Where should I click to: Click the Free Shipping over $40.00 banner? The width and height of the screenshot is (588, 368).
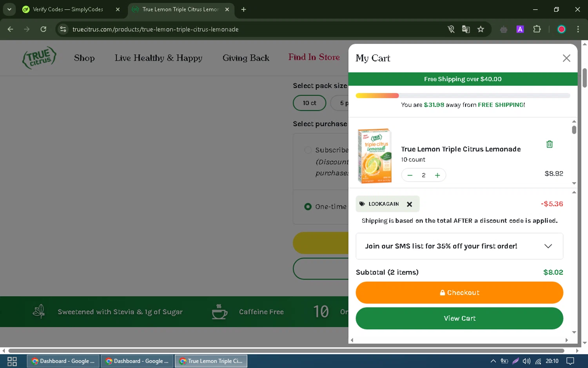pyautogui.click(x=463, y=79)
